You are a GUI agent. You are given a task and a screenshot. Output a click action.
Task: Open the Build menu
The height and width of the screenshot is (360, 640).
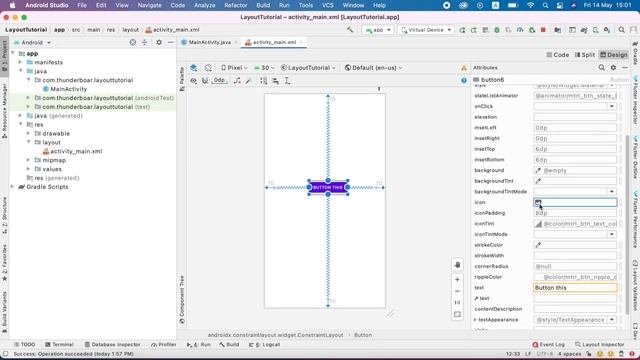[x=263, y=5]
